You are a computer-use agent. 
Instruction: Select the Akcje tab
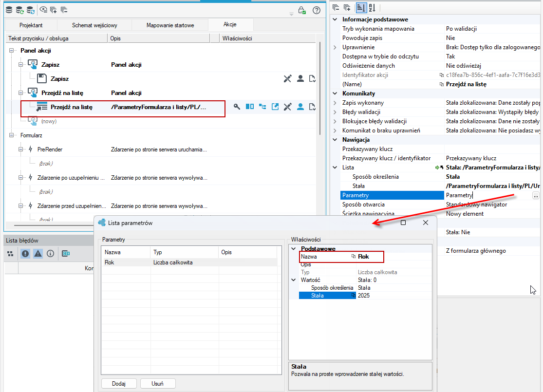coord(230,24)
